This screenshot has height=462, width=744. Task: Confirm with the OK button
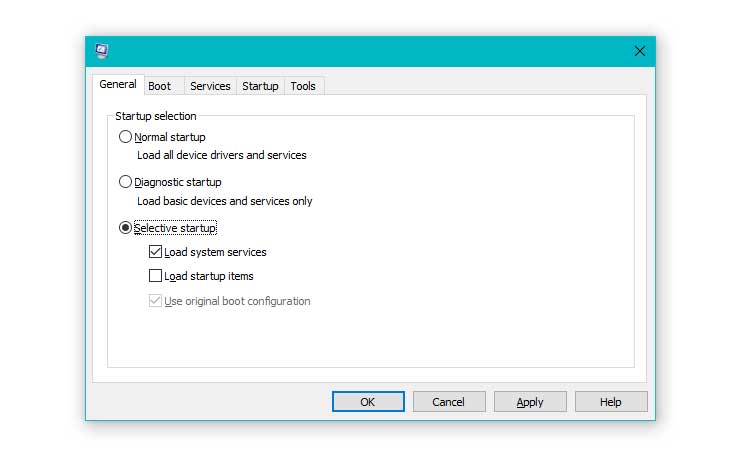click(368, 402)
